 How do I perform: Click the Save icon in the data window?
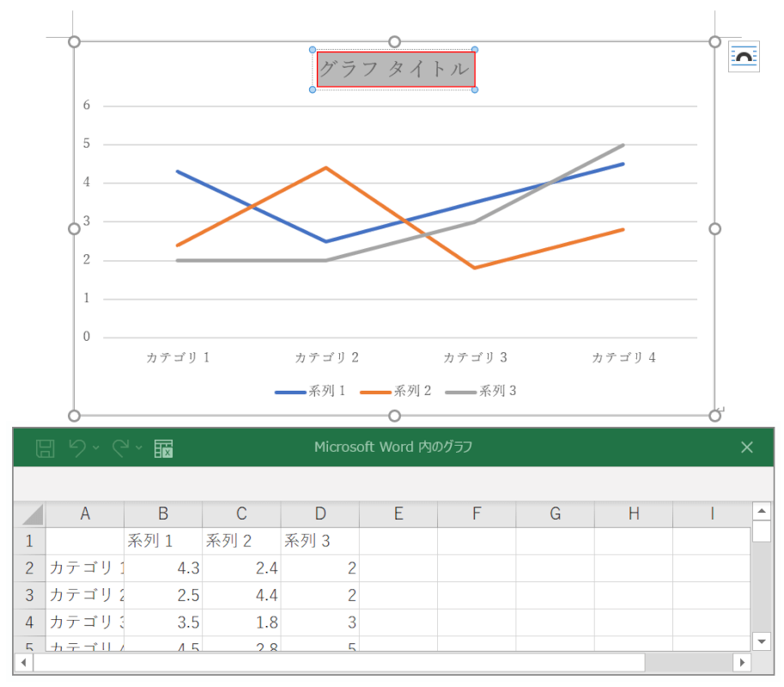[x=46, y=447]
